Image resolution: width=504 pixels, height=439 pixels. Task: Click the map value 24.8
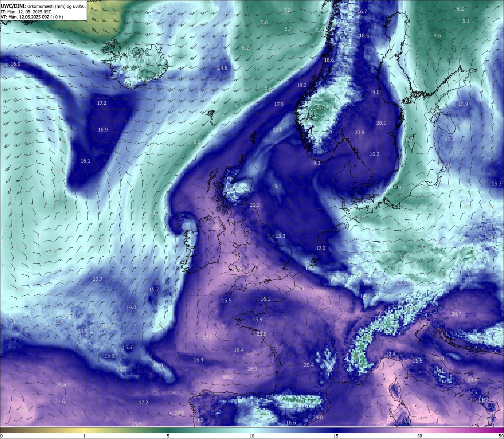coord(472,380)
